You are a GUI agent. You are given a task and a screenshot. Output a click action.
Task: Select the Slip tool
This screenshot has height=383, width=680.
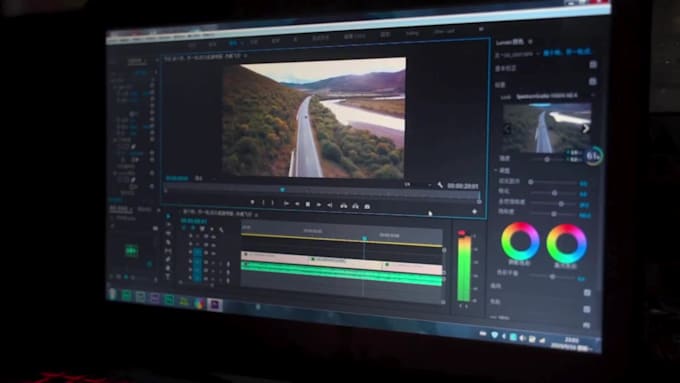coord(168,251)
